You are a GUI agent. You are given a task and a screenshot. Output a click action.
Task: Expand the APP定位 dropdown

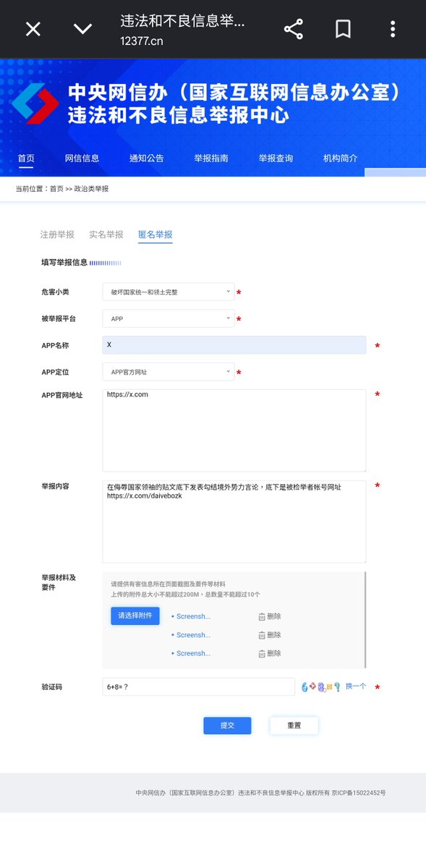169,372
